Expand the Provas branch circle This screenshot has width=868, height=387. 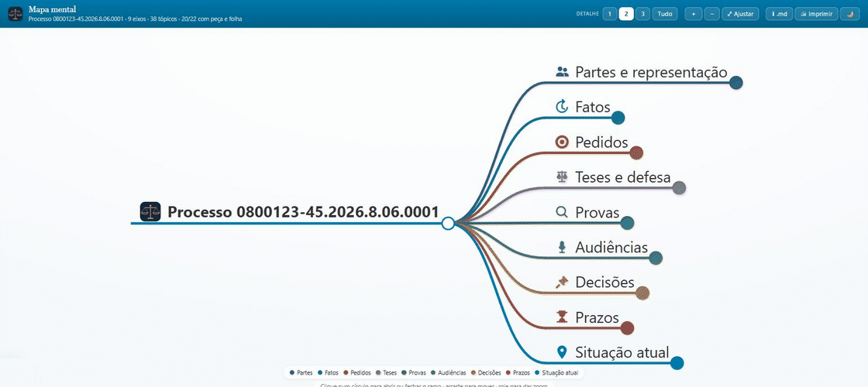[x=627, y=223]
